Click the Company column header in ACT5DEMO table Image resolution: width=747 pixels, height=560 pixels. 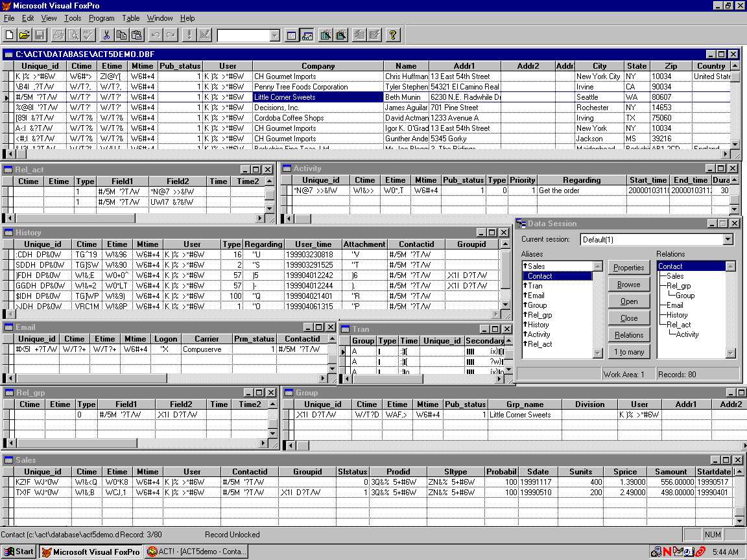(x=318, y=66)
